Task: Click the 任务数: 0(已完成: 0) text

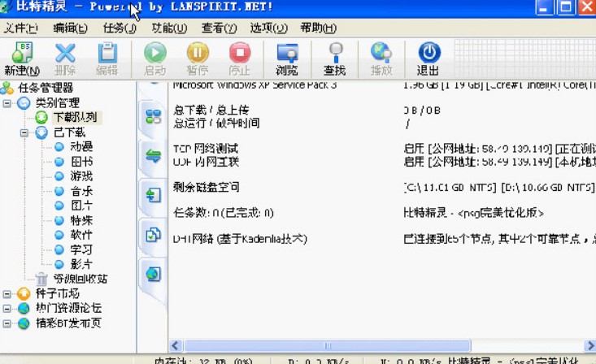Action: click(x=223, y=213)
